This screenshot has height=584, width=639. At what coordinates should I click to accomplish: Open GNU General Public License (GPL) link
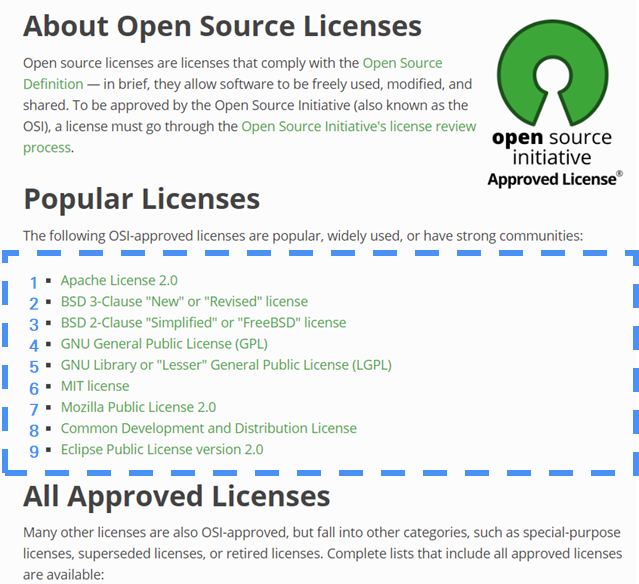(164, 344)
